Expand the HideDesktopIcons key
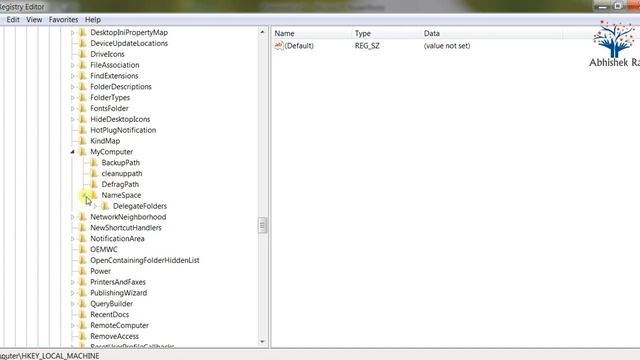 tap(73, 119)
